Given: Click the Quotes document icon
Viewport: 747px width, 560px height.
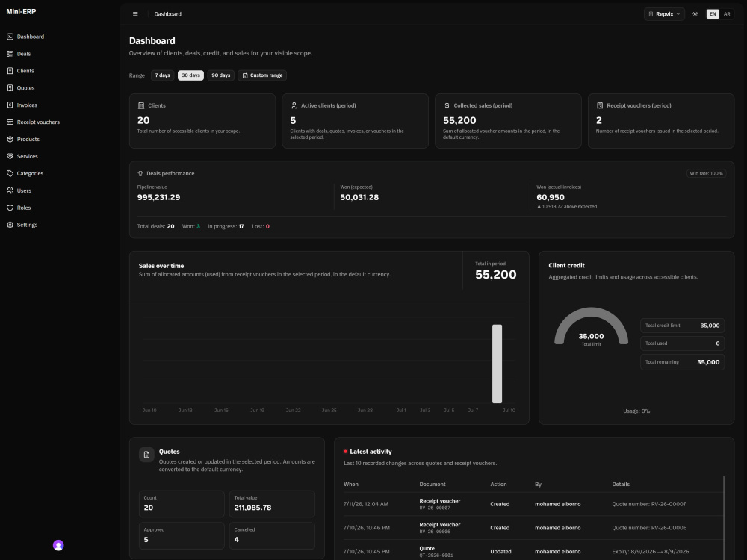Looking at the screenshot, I should click(x=146, y=455).
